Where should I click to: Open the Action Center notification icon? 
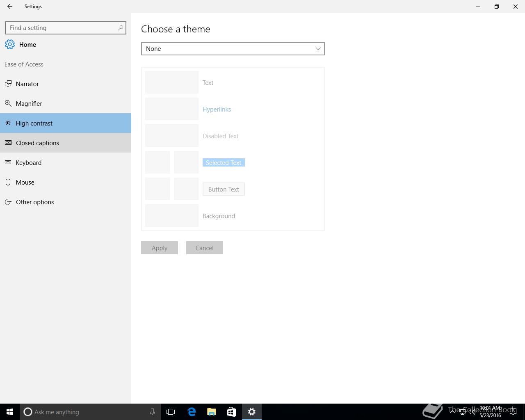(513, 412)
